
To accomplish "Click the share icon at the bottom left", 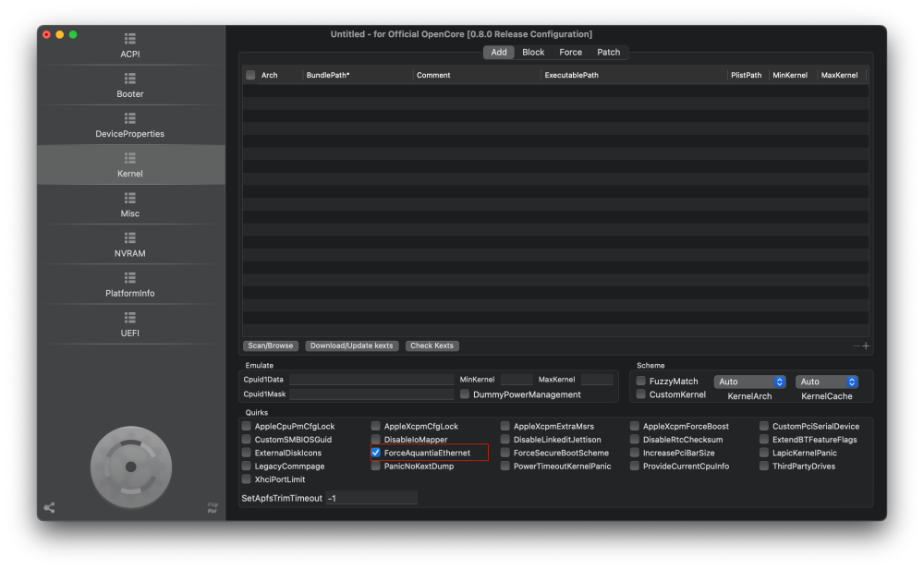I will [50, 507].
